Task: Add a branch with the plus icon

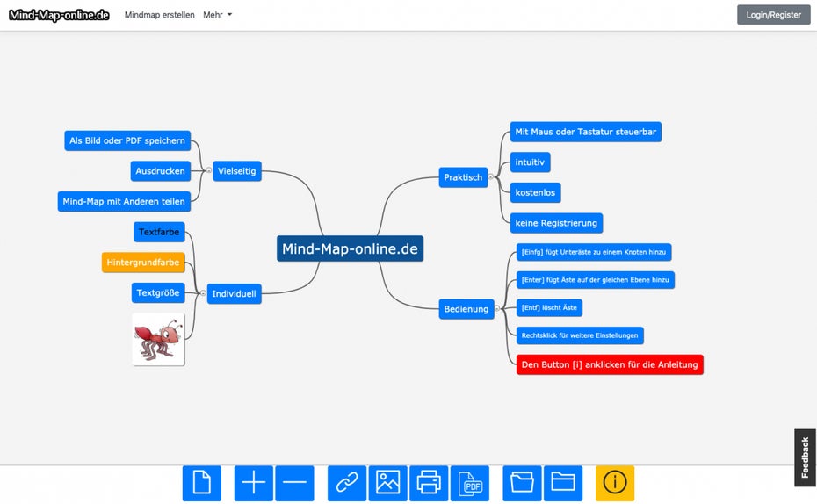Action: (x=253, y=483)
